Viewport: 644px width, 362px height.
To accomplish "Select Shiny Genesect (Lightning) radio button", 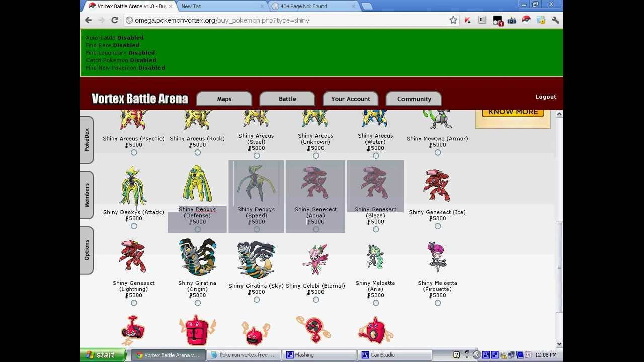I will 134,303.
